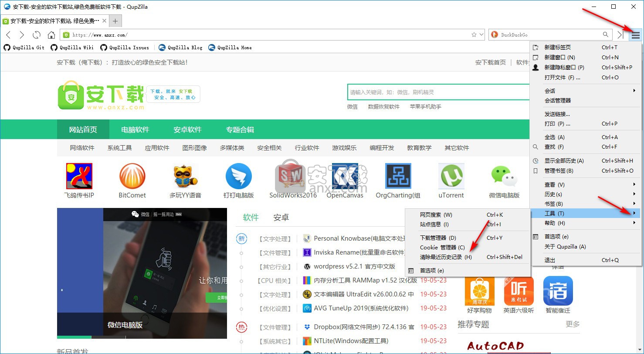Viewport: 644px width, 354px height.
Task: Open Cookie 管理器 (C) entry
Action: click(x=468, y=247)
